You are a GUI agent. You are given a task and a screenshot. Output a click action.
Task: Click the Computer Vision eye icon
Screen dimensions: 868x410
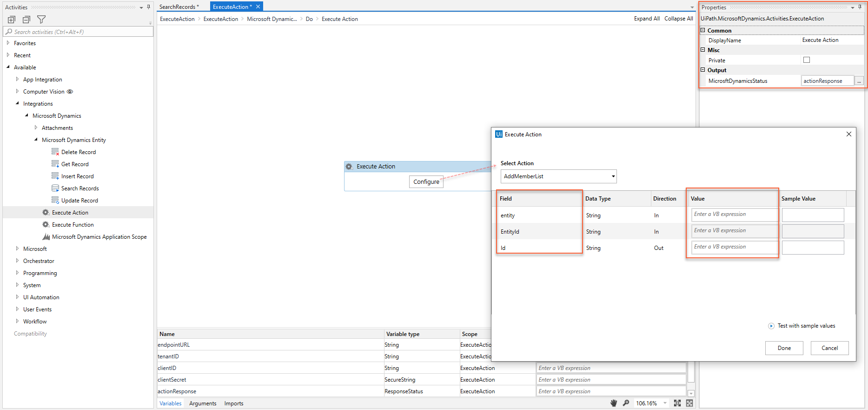tap(70, 92)
